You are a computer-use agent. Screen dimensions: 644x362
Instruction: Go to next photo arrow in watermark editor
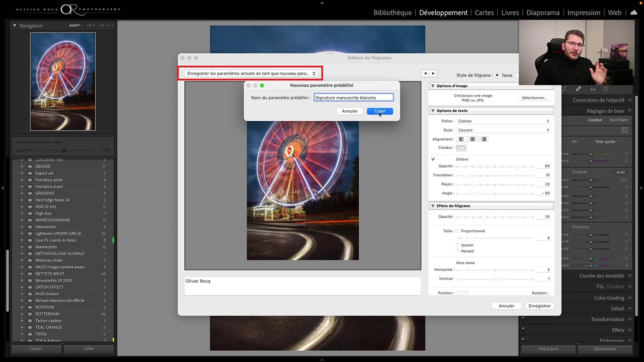[x=433, y=73]
